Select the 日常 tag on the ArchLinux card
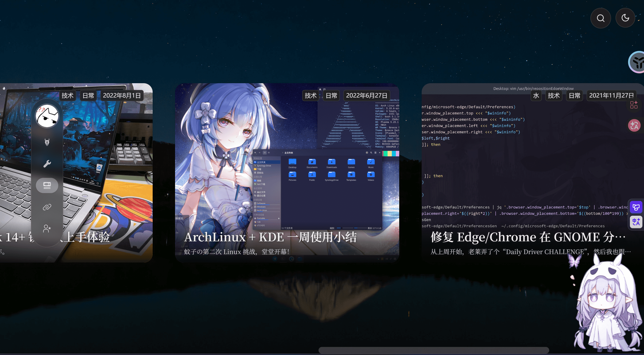This screenshot has height=355, width=644. tap(332, 96)
